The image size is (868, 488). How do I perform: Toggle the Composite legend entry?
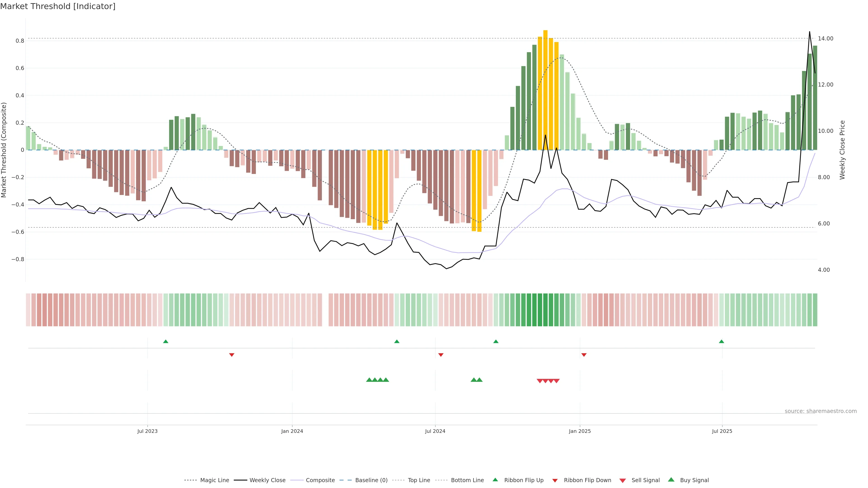(x=320, y=480)
